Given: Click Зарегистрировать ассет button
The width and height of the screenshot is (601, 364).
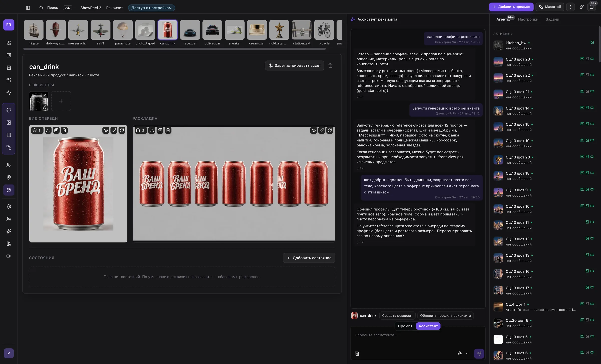Looking at the screenshot, I should coord(294,66).
